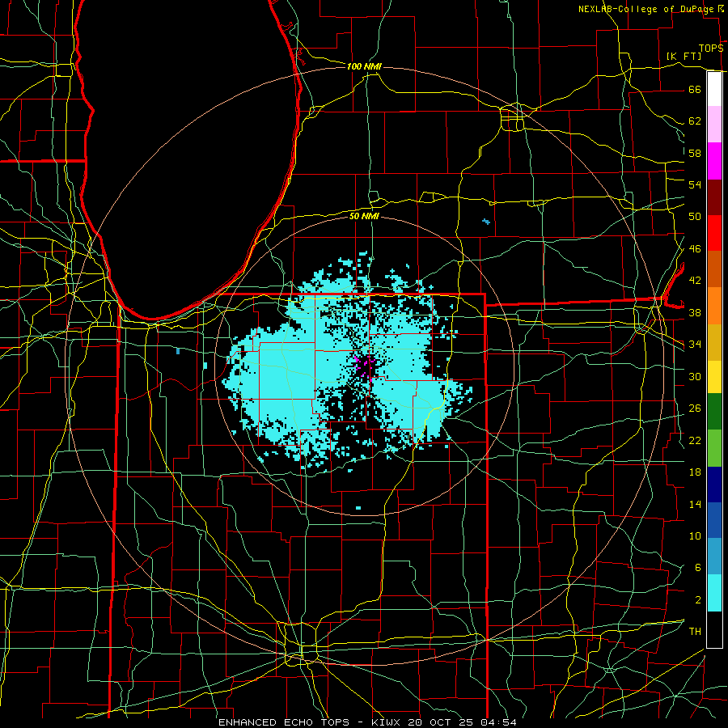The width and height of the screenshot is (728, 728).
Task: Click the 100 NMI range ring label
Action: [364, 66]
